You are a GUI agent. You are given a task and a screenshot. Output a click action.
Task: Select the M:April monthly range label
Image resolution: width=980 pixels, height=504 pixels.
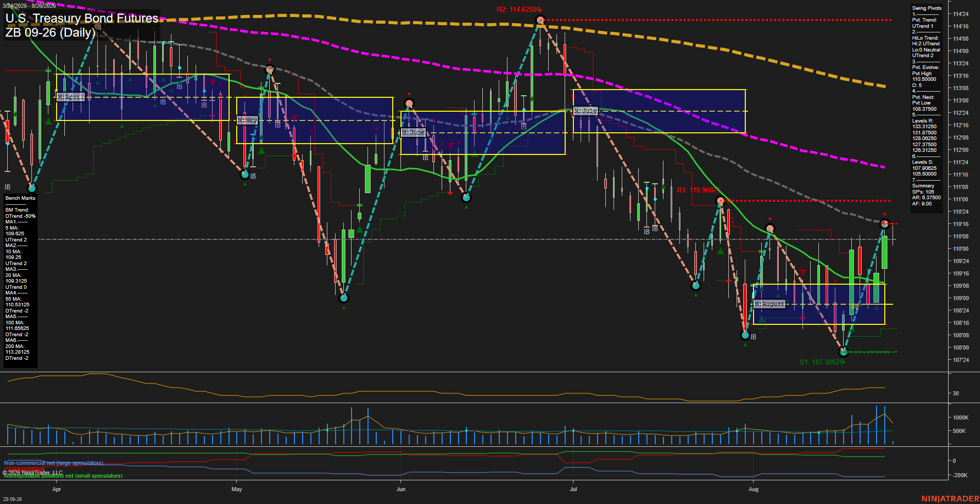pyautogui.click(x=71, y=97)
